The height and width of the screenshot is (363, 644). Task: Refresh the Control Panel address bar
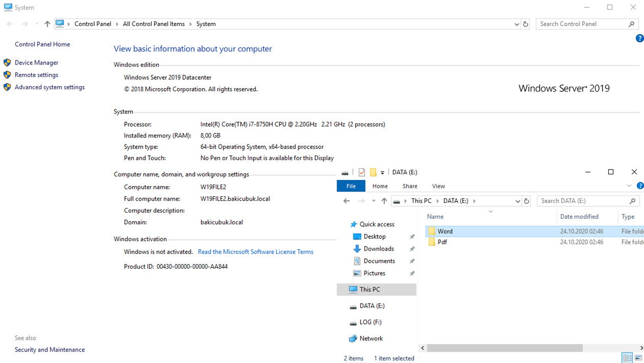pos(526,24)
